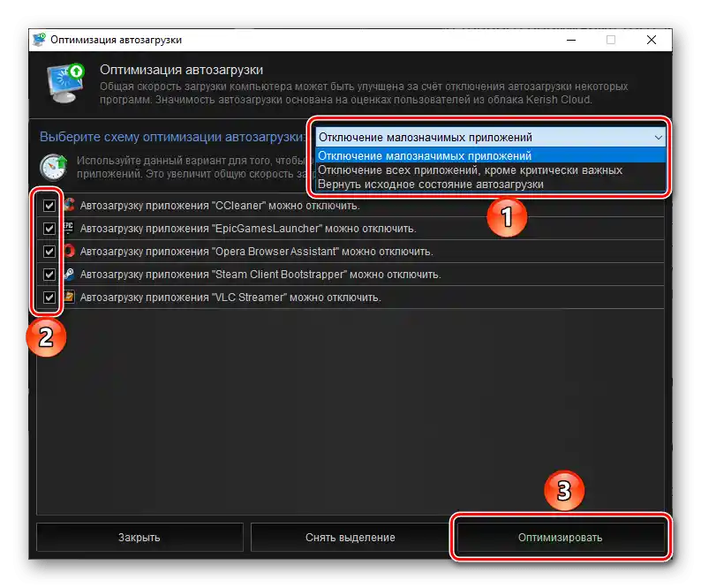The image size is (701, 588).
Task: Toggle the VLC Streamer autostart checkbox
Action: [49, 298]
